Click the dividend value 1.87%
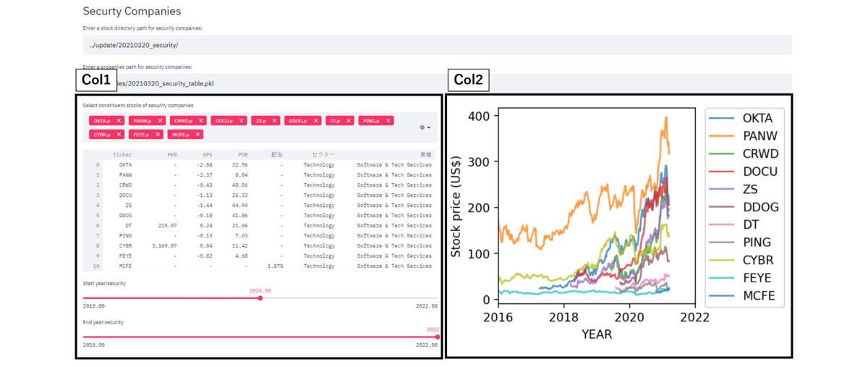The width and height of the screenshot is (868, 367). click(275, 266)
